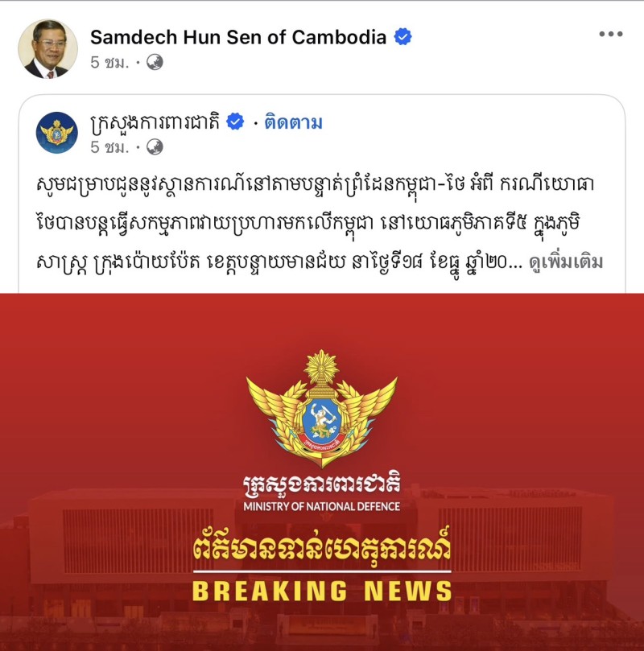Open Ministry of National Defence avatar
644x651 pixels.
tap(57, 133)
